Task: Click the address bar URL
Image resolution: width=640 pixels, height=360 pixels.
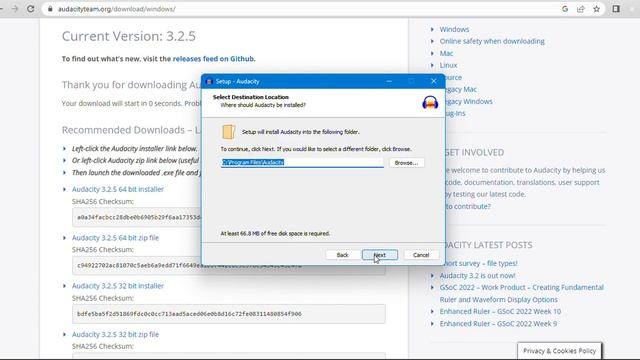Action: coord(116,9)
